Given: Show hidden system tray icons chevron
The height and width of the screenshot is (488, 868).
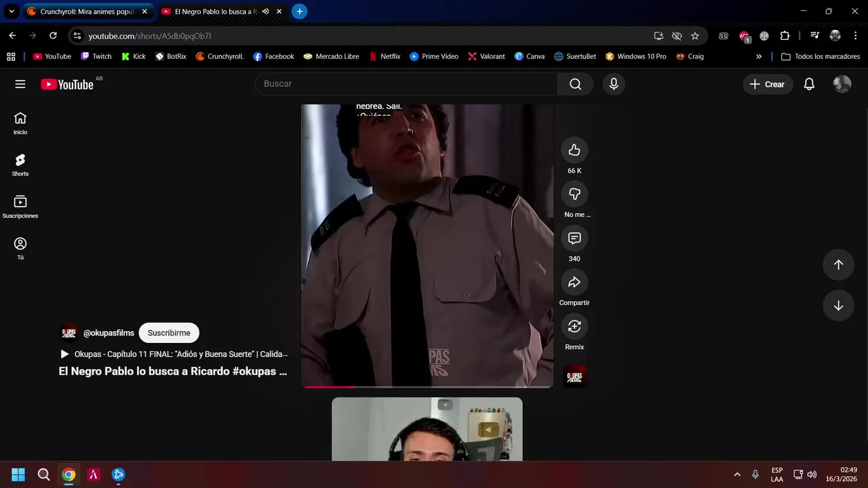Looking at the screenshot, I should click(737, 474).
